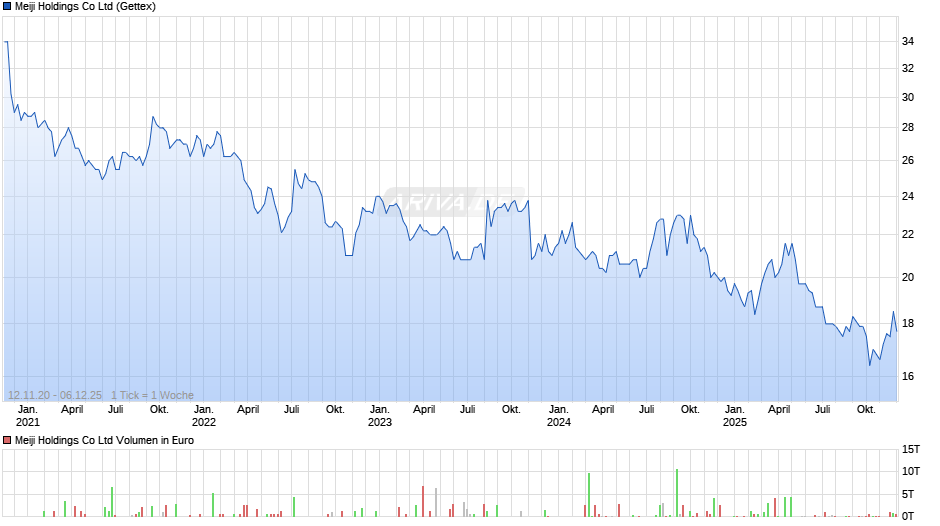Click the price axis value 18
Viewport: 940px width, 526px height.
point(908,323)
